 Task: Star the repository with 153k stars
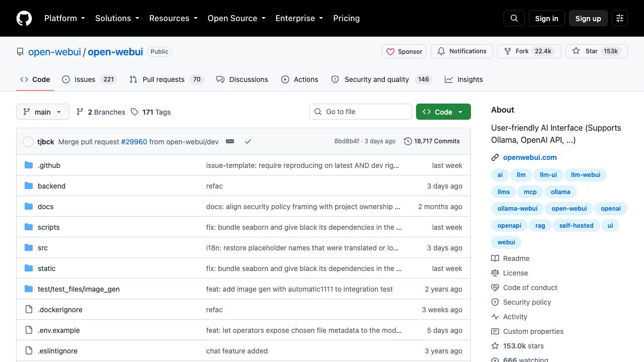(x=597, y=51)
